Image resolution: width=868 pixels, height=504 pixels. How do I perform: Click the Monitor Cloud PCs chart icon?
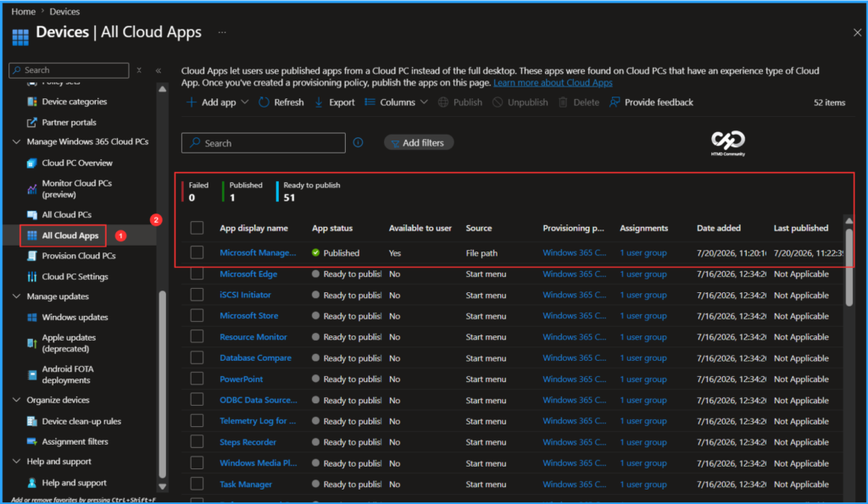pyautogui.click(x=32, y=189)
